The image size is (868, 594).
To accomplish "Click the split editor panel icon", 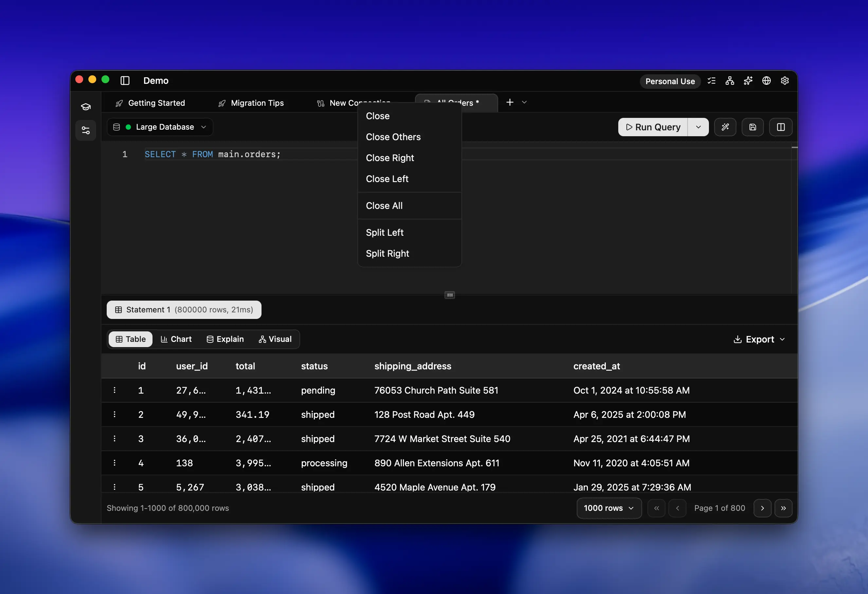I will coord(781,127).
